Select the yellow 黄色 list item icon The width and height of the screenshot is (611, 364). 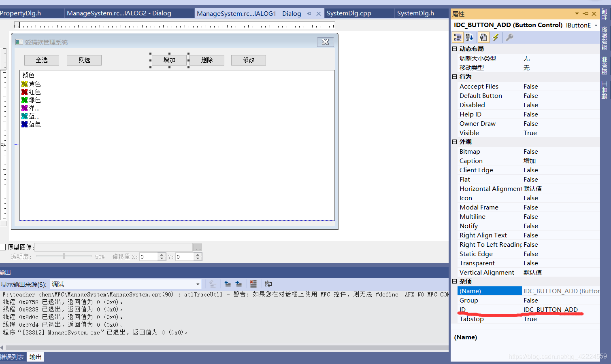pos(24,84)
